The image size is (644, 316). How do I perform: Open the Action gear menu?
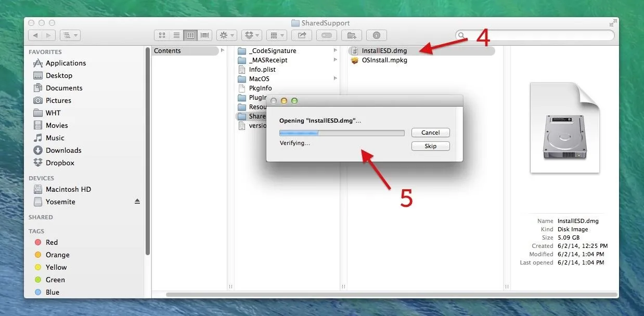[227, 35]
